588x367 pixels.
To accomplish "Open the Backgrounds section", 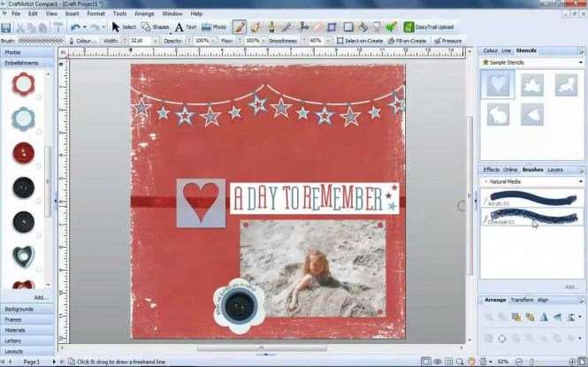I will tap(27, 310).
